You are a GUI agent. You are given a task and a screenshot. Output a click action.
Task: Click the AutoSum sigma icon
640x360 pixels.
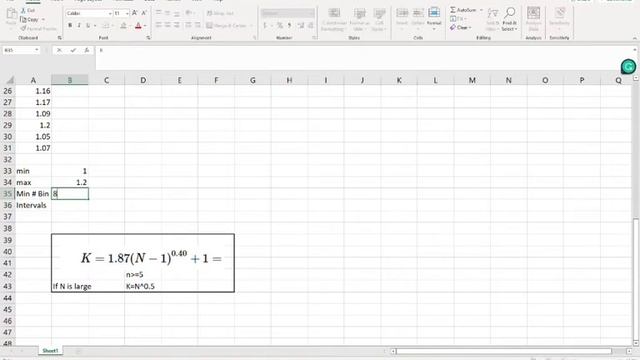pyautogui.click(x=453, y=10)
